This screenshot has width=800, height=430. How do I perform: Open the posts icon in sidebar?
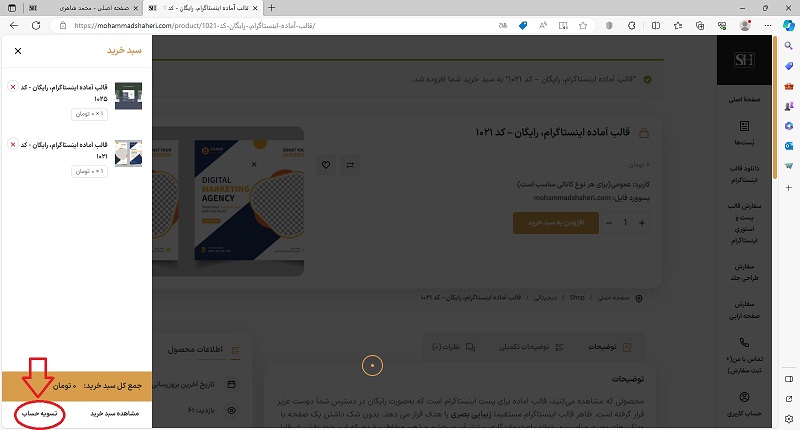point(744,126)
